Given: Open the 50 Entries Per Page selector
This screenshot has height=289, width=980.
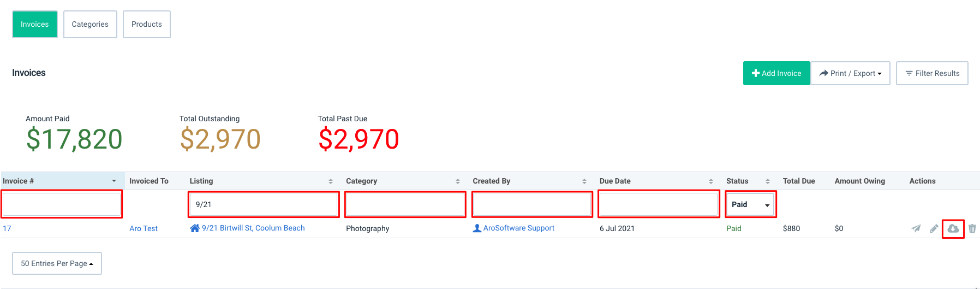Looking at the screenshot, I should pyautogui.click(x=57, y=263).
